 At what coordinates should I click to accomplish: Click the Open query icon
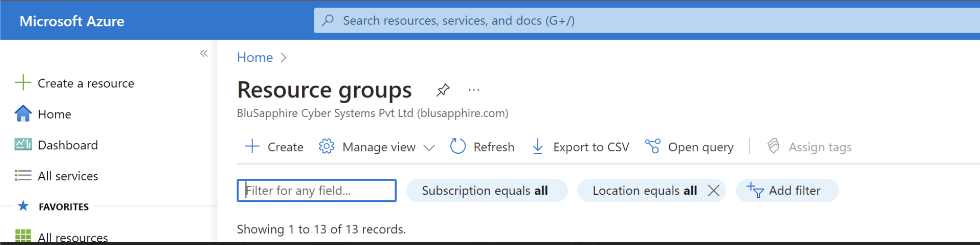coord(653,147)
